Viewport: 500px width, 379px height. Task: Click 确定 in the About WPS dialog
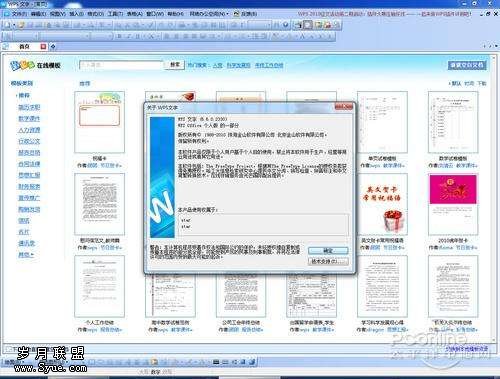(x=328, y=250)
